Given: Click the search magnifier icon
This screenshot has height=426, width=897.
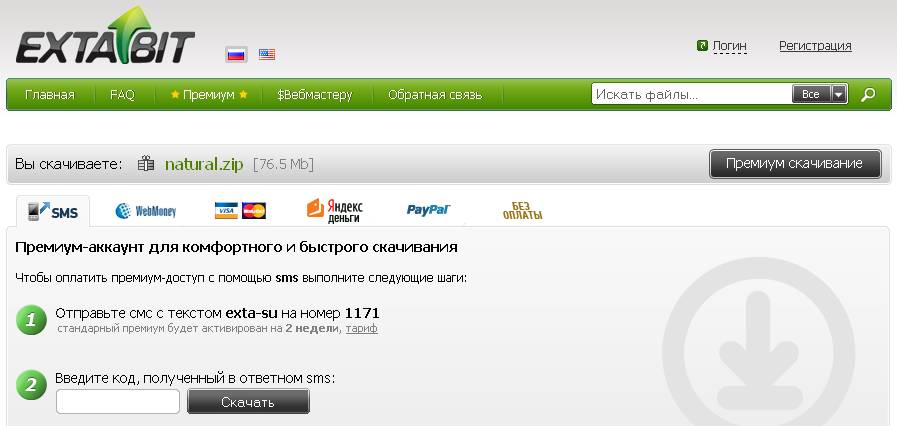Looking at the screenshot, I should [868, 95].
